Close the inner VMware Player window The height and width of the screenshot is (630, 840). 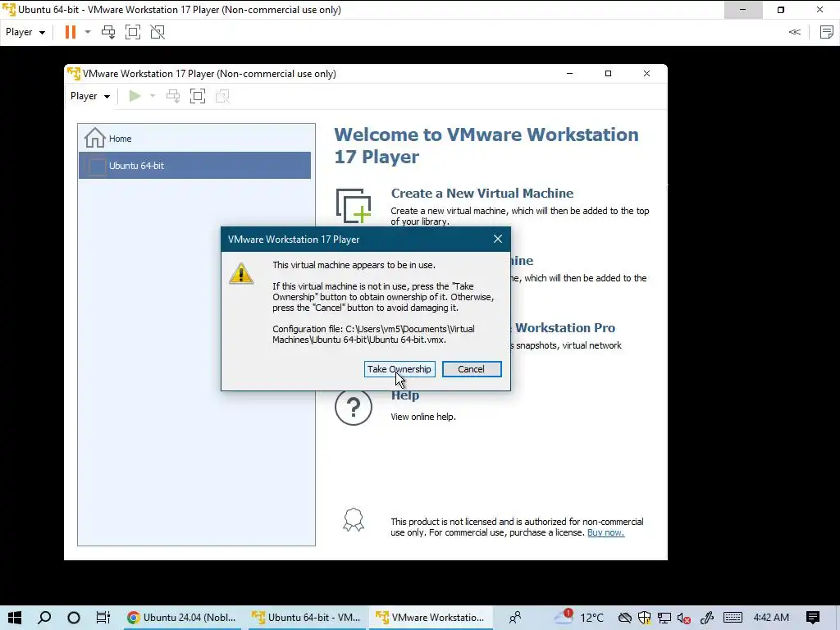click(x=646, y=73)
